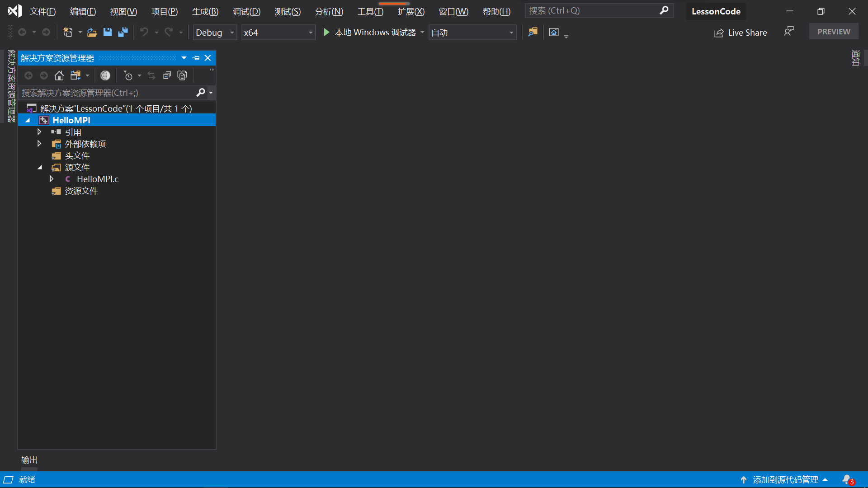Screen dimensions: 868x488
Task: Click the Collapse All icon in Solution Explorer
Action: (167, 75)
